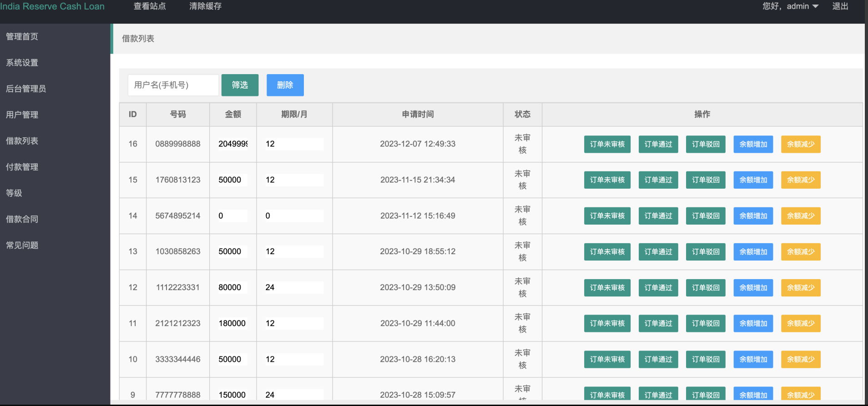Focus the 用户名(手机号) search field

point(173,85)
